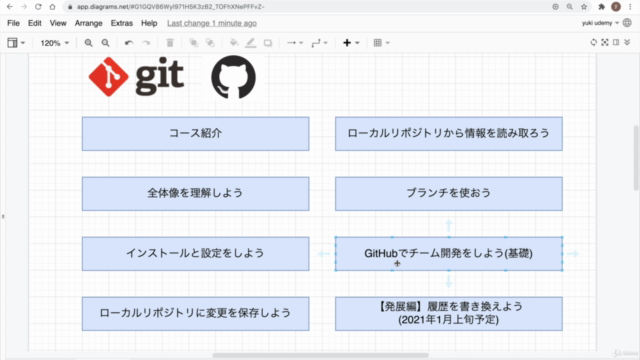Click the vertical scrollbar on the right
640x360 pixels.
pyautogui.click(x=636, y=158)
